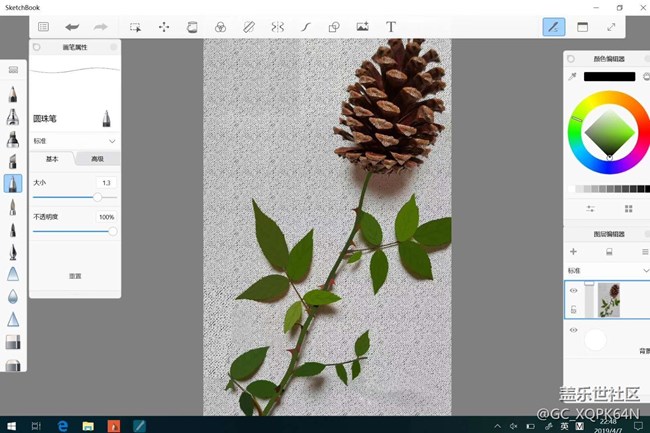Click the 重置 reset button

point(75,276)
